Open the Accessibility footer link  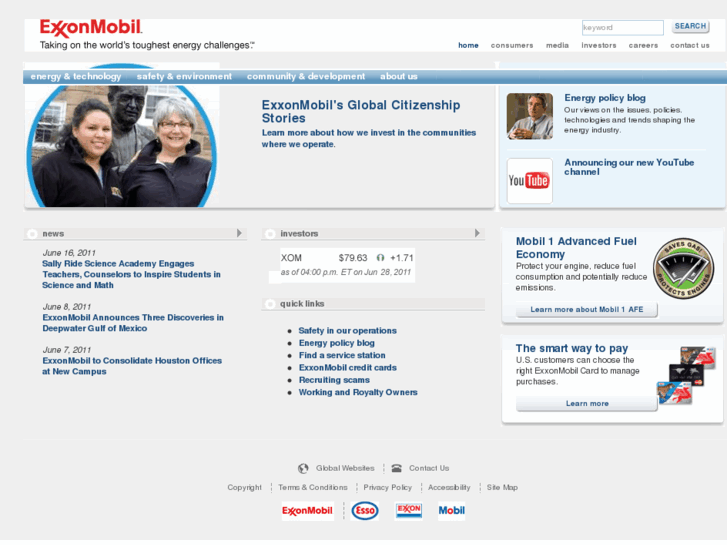pos(449,488)
